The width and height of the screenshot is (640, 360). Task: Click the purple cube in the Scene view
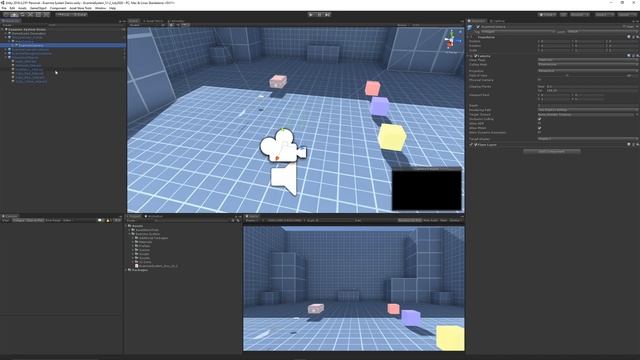pyautogui.click(x=379, y=106)
